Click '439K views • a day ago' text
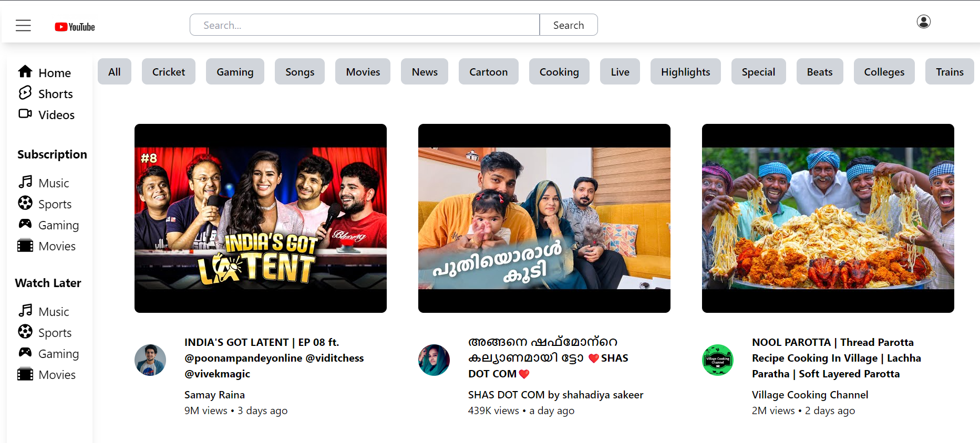The width and height of the screenshot is (980, 443). [521, 410]
